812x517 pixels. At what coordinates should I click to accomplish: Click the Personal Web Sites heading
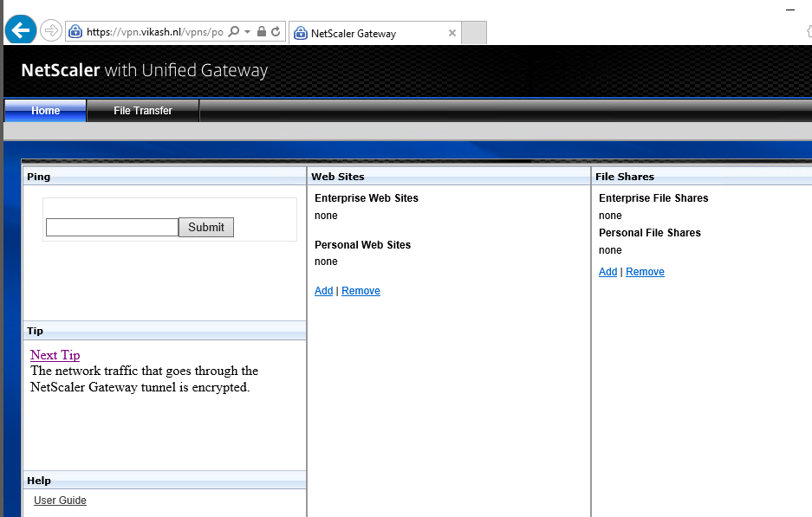(362, 245)
